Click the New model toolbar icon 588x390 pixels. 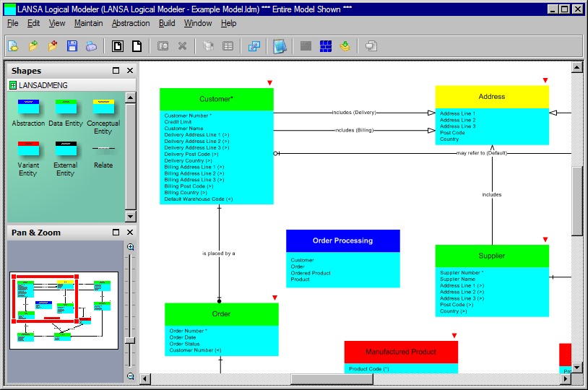14,46
